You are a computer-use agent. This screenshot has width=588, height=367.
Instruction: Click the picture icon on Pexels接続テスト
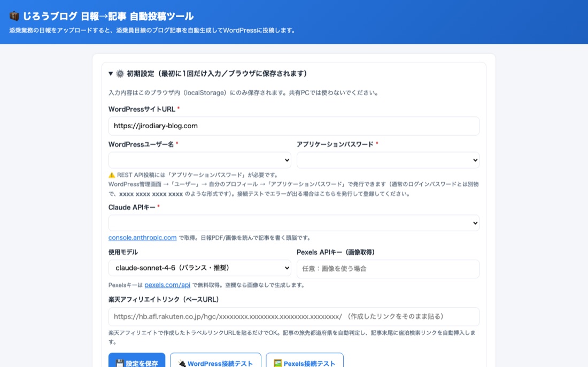click(x=278, y=363)
